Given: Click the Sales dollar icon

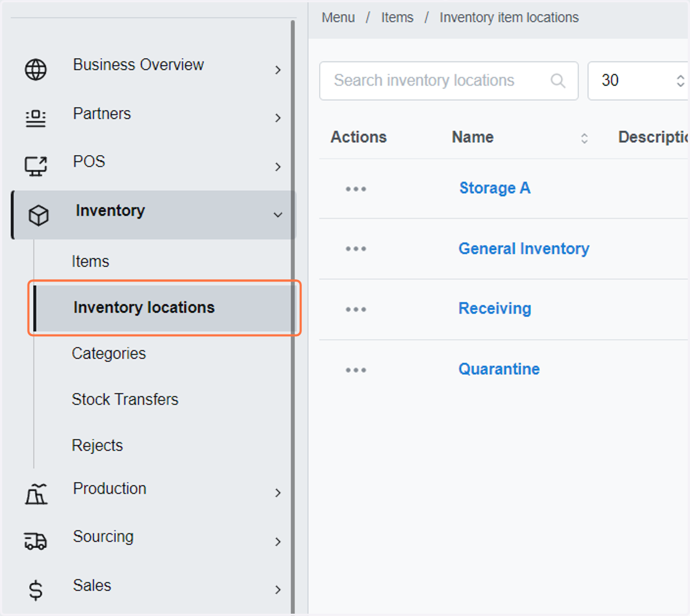Looking at the screenshot, I should click(x=36, y=590).
